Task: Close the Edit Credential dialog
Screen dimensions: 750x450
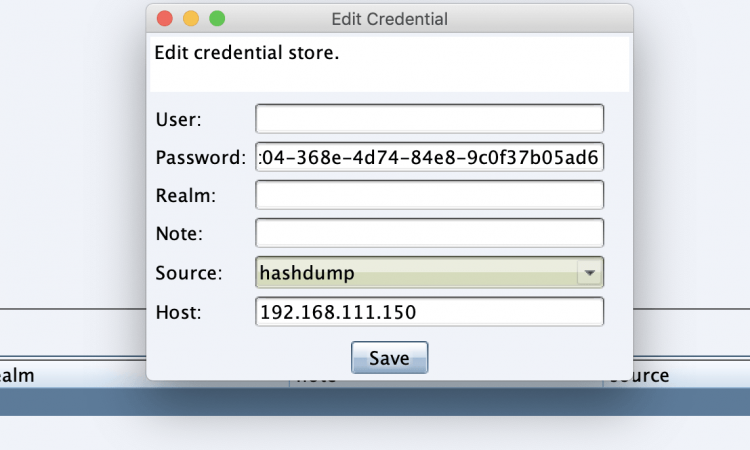Action: [165, 19]
